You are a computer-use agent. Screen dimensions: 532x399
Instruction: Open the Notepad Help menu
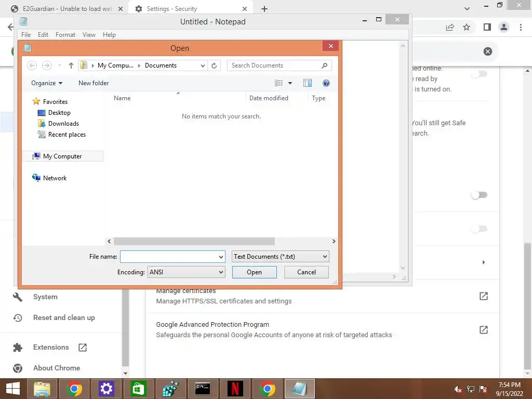pos(109,35)
